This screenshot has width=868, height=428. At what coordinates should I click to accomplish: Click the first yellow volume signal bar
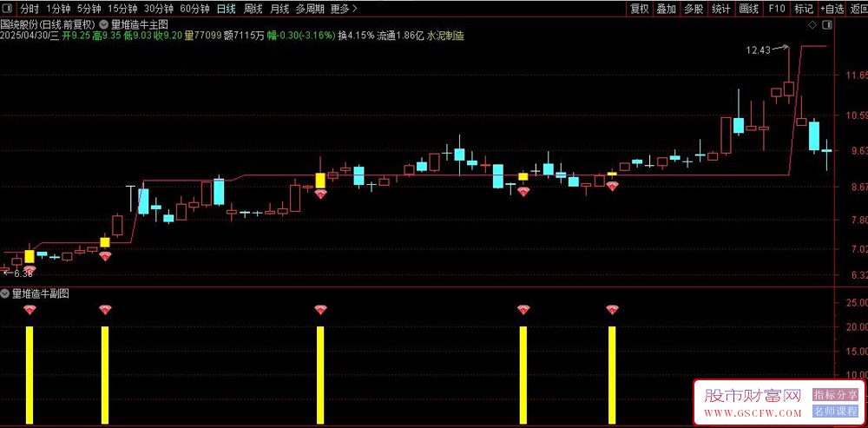tap(30, 375)
